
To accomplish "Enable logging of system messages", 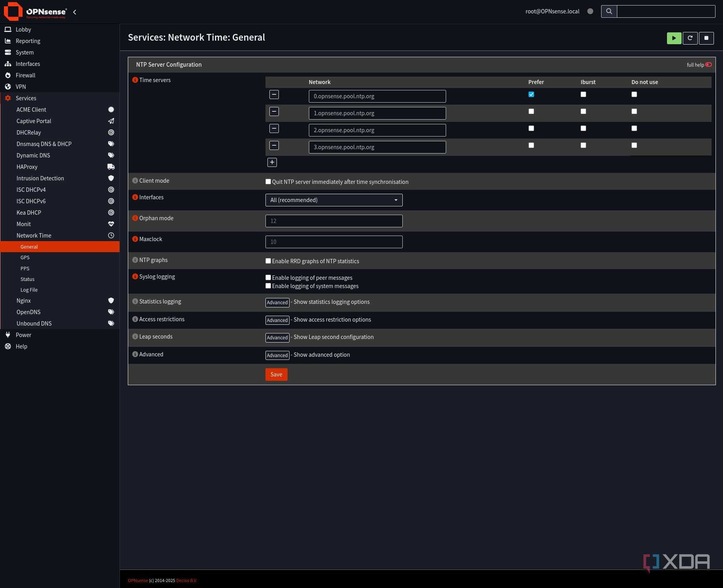I will [x=268, y=286].
